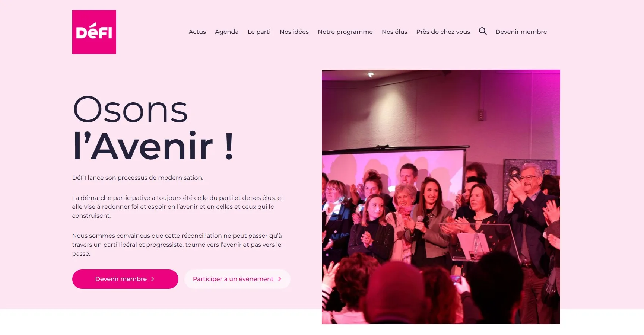The height and width of the screenshot is (335, 644).
Task: Open the Agenda menu item
Action: coord(226,32)
